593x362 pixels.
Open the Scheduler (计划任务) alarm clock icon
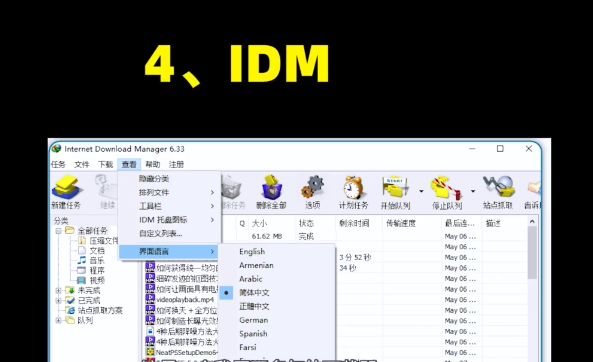coord(353,187)
